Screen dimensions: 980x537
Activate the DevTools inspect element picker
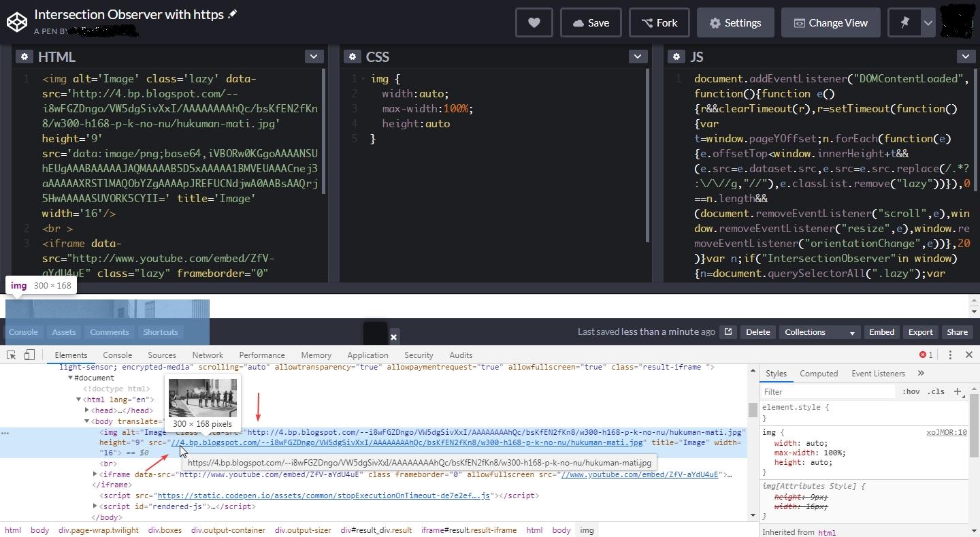click(12, 355)
